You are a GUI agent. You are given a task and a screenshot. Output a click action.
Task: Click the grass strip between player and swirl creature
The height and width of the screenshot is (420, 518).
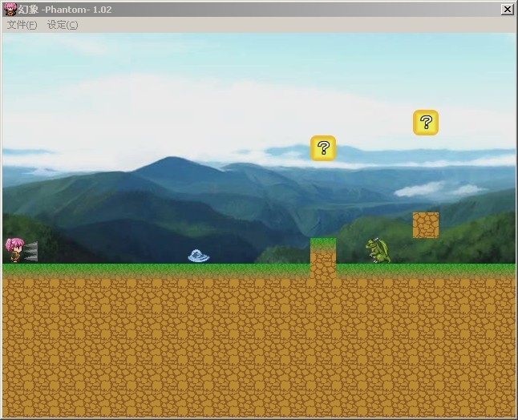point(112,270)
